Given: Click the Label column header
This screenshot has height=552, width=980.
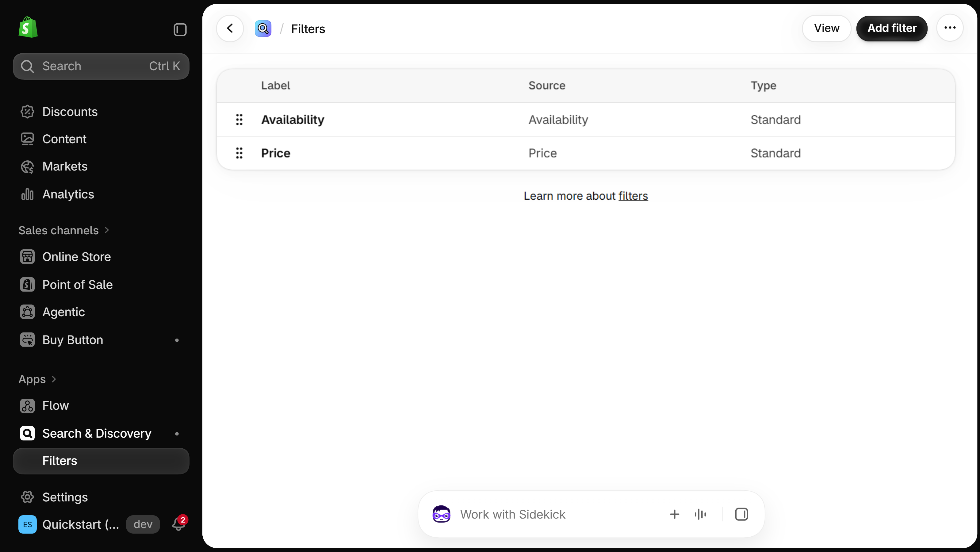Looking at the screenshot, I should (275, 86).
